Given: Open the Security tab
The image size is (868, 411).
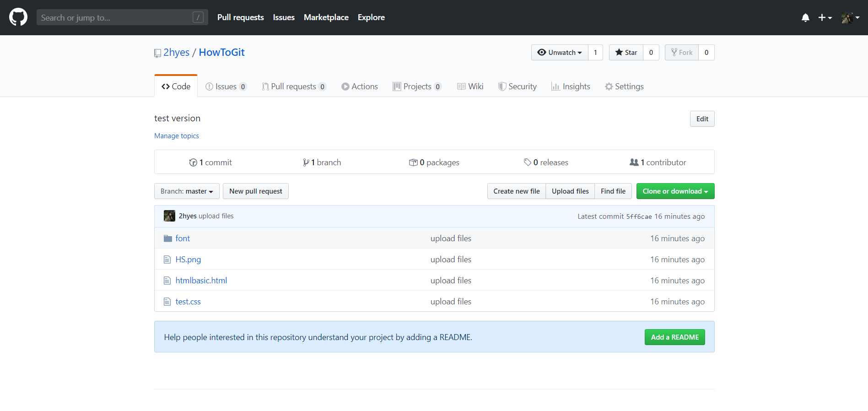Looking at the screenshot, I should coord(517,86).
